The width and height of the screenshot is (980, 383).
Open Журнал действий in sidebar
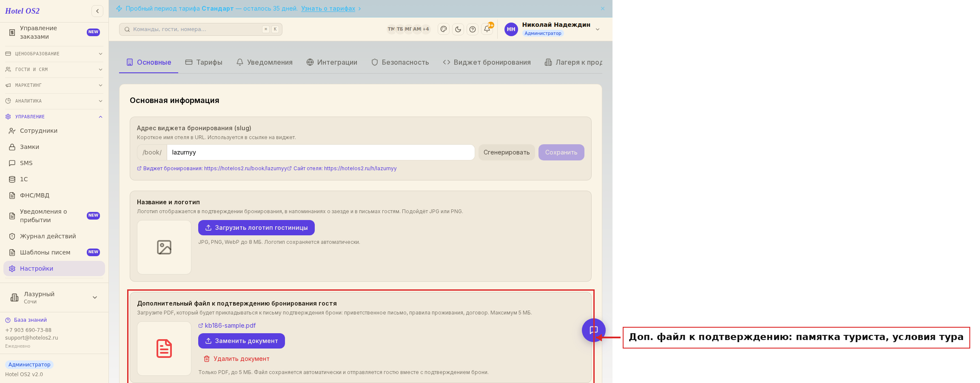point(54,236)
